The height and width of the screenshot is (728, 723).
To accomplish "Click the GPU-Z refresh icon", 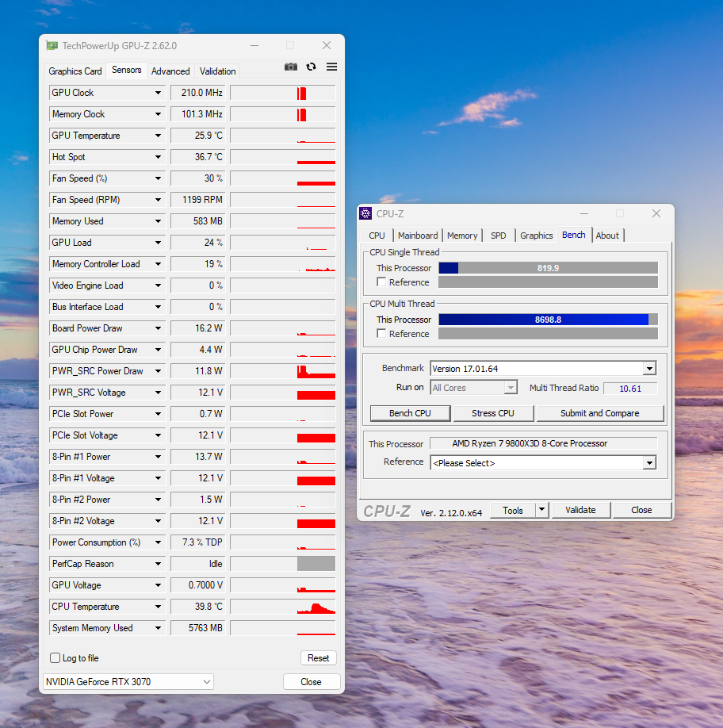I will 312,67.
